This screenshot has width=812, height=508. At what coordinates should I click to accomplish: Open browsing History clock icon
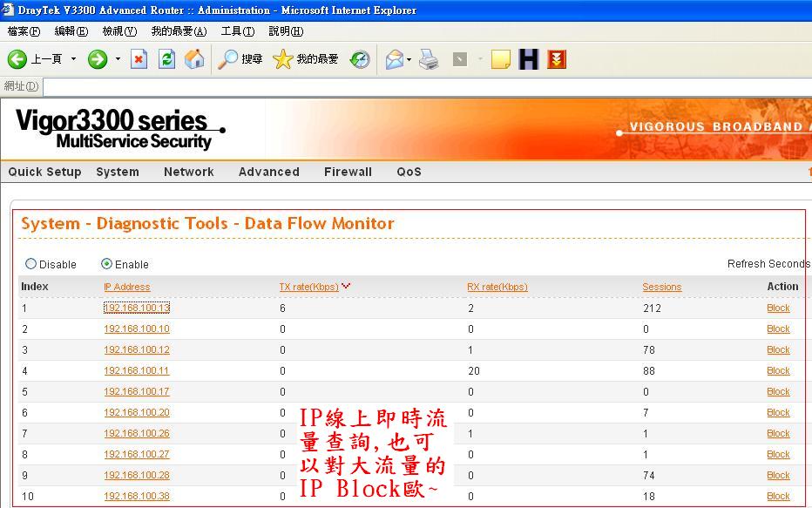360,59
